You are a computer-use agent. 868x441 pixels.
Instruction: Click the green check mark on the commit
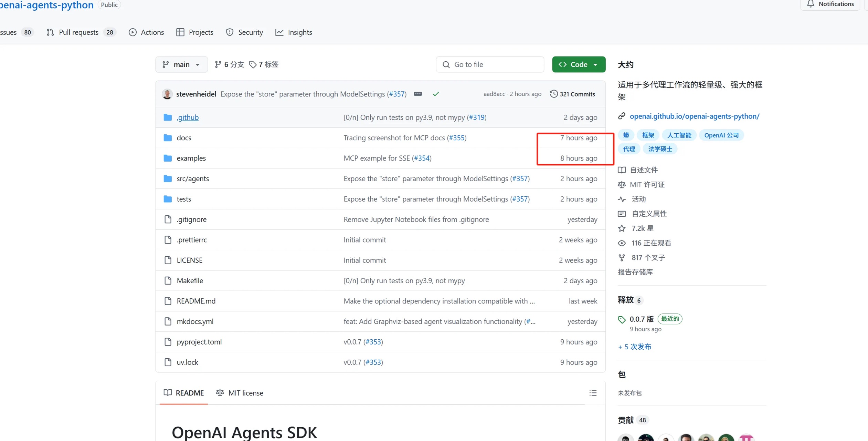(436, 94)
